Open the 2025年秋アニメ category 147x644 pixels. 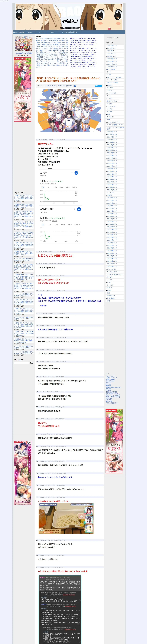point(112,46)
